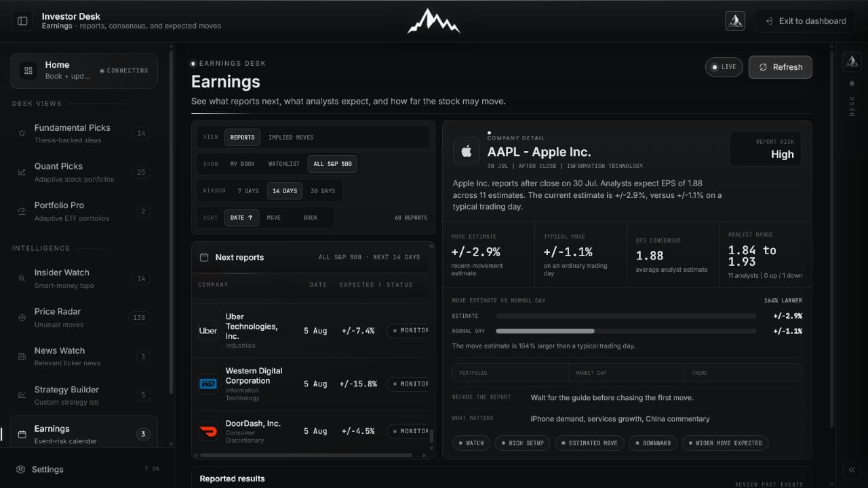Toggle the sidebar panel icon

point(22,21)
